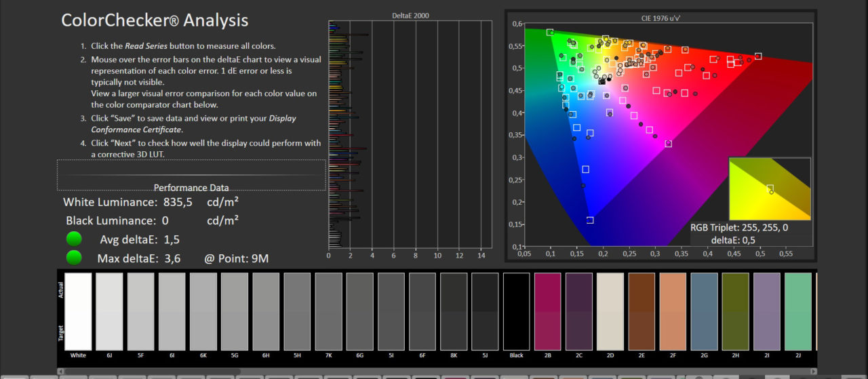Select the 2C dark purple swatch

click(579, 311)
